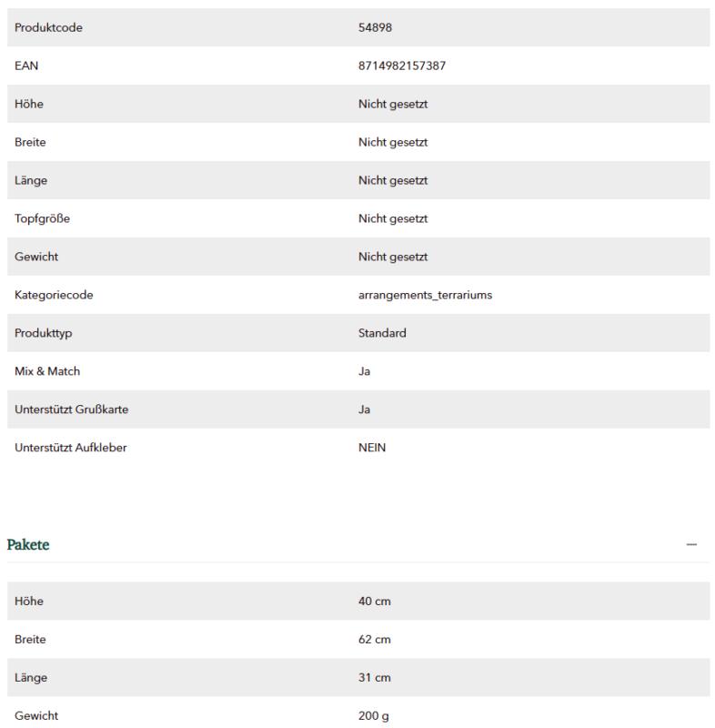Screen dimensions: 715x728
Task: Select the product code value 54898
Action: [x=375, y=27]
